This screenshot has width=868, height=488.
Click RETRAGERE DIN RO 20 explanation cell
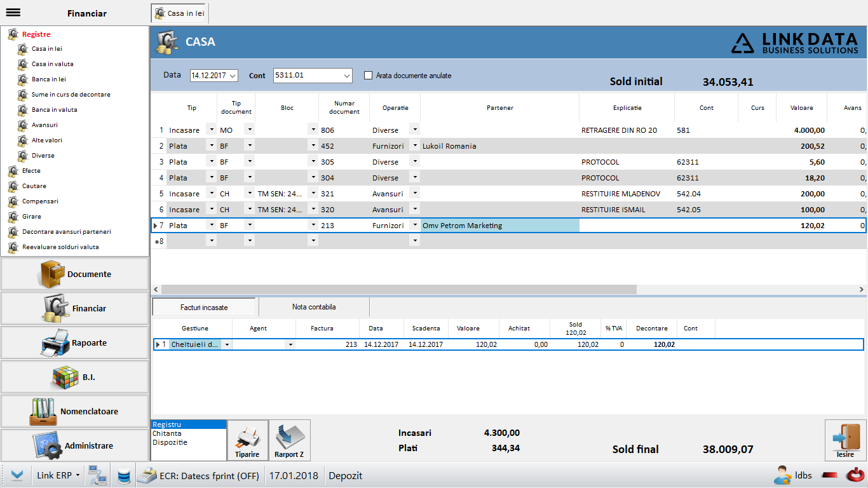627,130
